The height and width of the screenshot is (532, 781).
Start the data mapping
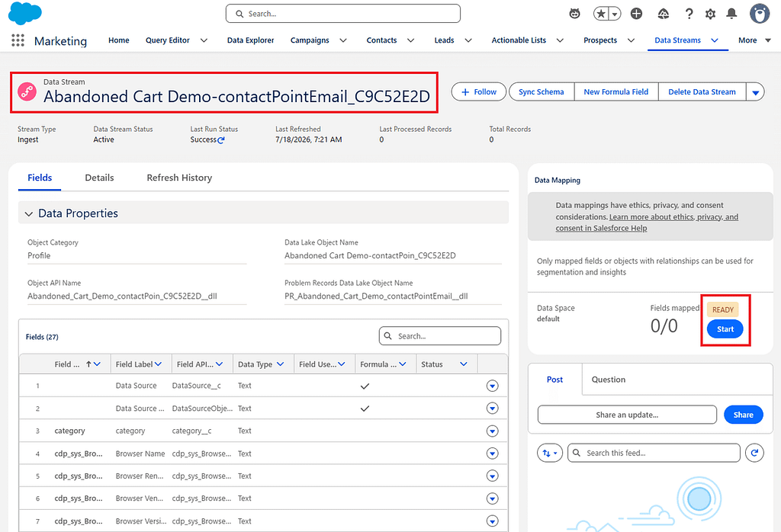(725, 329)
